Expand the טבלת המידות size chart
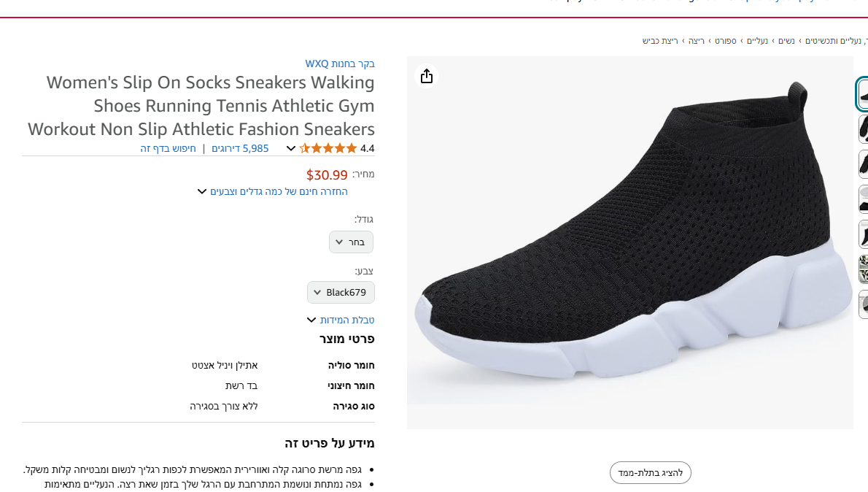The width and height of the screenshot is (868, 492). tap(341, 320)
